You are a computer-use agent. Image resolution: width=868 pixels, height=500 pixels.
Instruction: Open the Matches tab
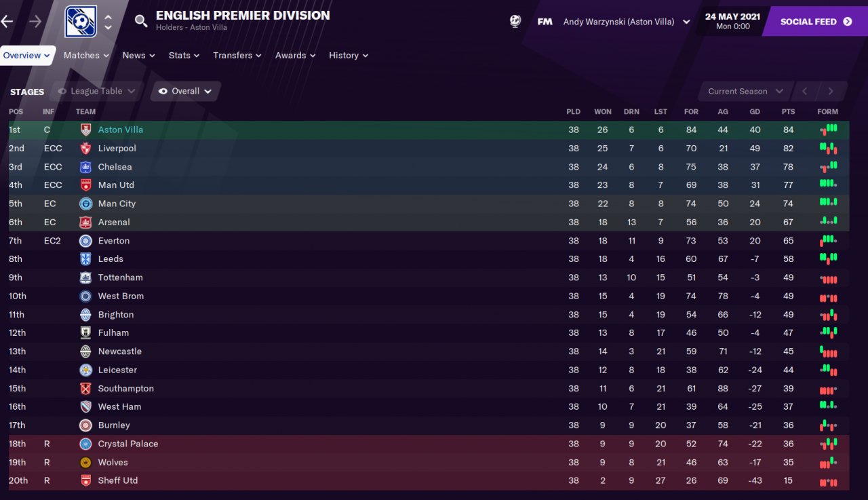pos(86,56)
